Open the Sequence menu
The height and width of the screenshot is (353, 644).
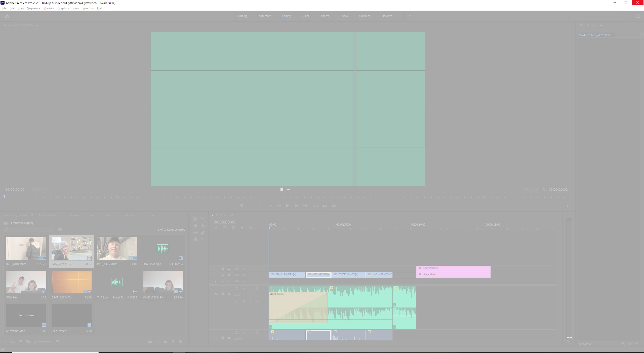tap(33, 8)
